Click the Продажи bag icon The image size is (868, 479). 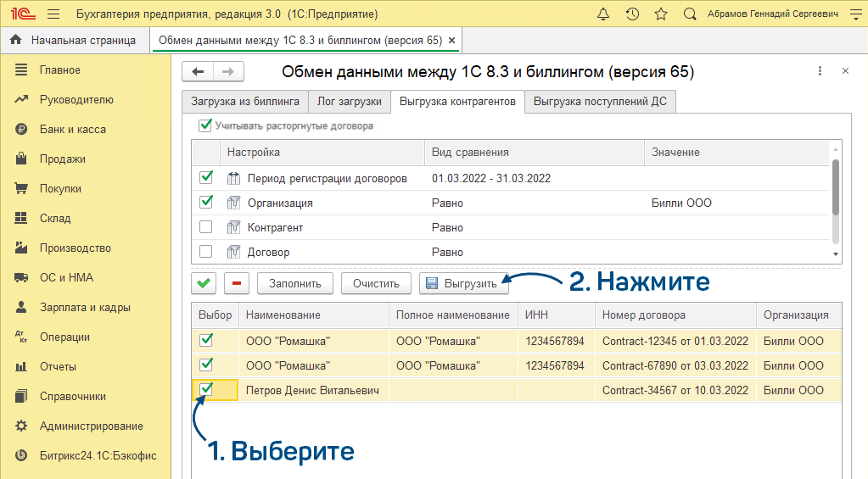[x=21, y=159]
